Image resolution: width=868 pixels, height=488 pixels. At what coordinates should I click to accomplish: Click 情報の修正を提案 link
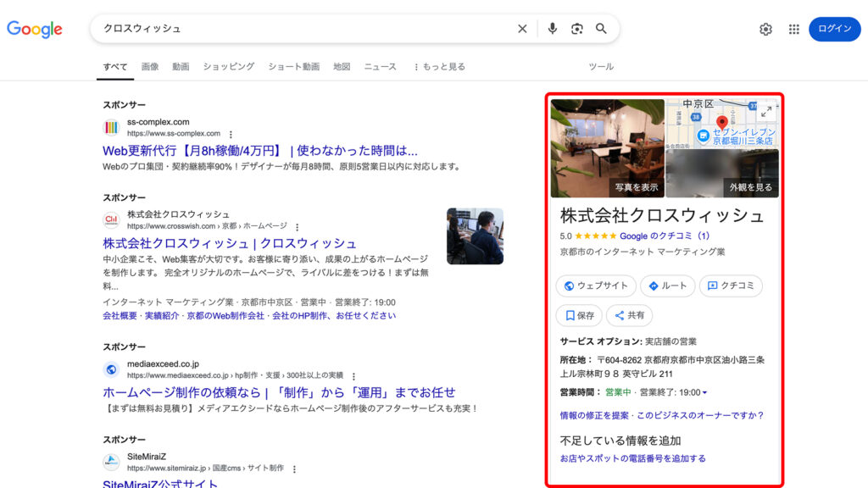[x=594, y=415]
